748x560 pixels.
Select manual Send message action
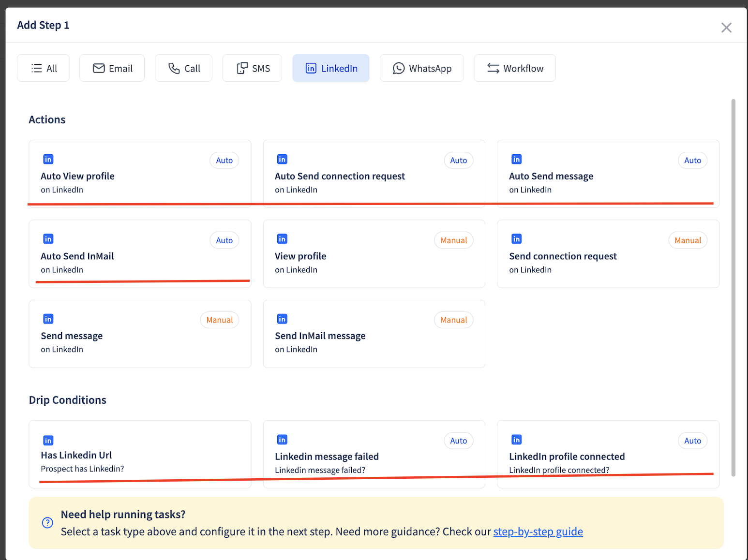pos(140,334)
